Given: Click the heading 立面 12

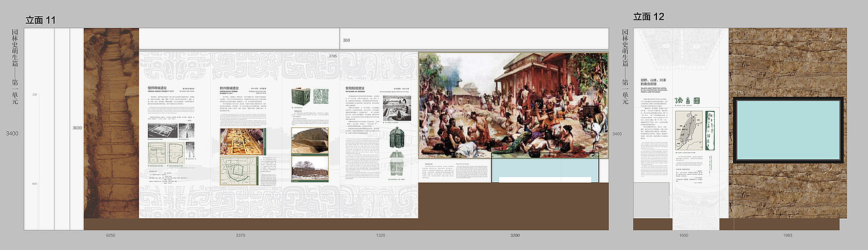Looking at the screenshot, I should (648, 17).
